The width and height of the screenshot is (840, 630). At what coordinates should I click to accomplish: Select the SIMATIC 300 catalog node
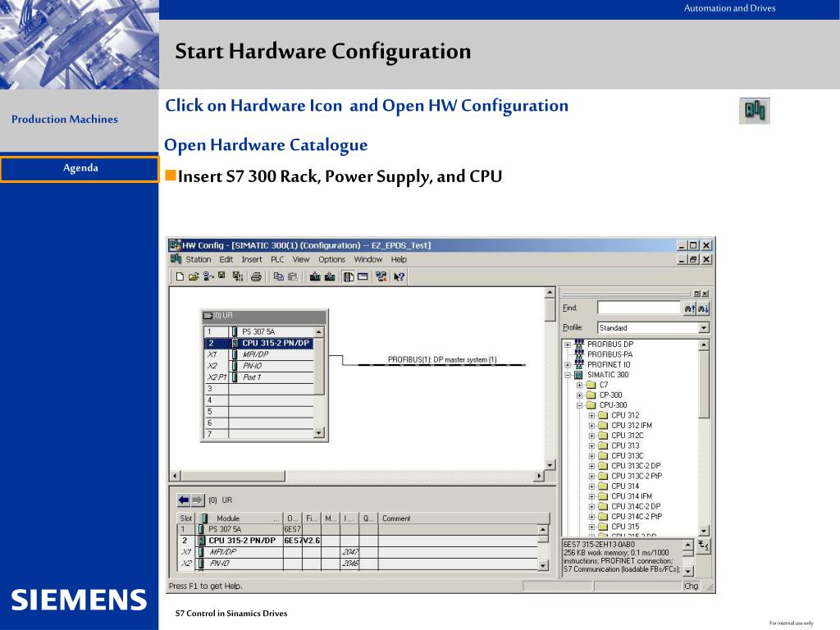point(608,374)
